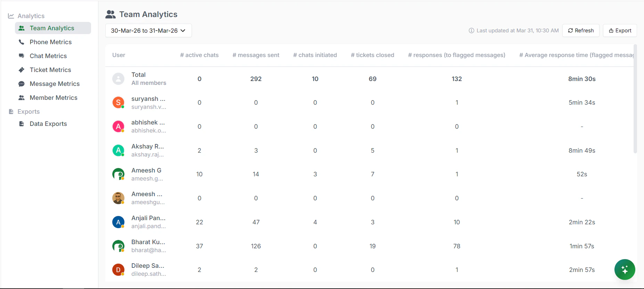Image resolution: width=644 pixels, height=289 pixels.
Task: Click the Ticket Metrics ticket icon
Action: coord(22,70)
